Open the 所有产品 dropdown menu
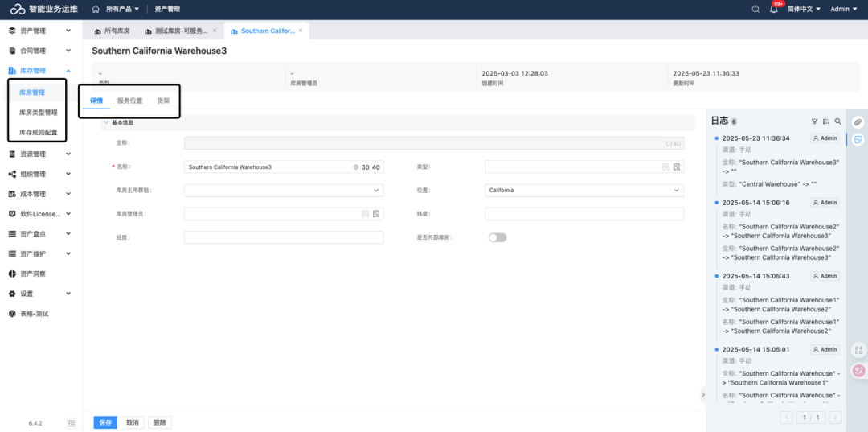The height and width of the screenshot is (432, 868). (122, 10)
